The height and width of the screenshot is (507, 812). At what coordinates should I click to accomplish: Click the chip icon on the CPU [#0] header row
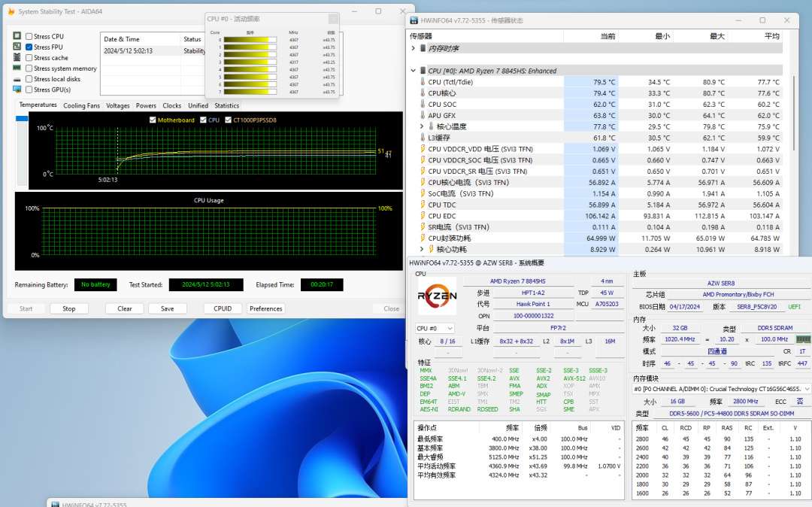point(423,71)
